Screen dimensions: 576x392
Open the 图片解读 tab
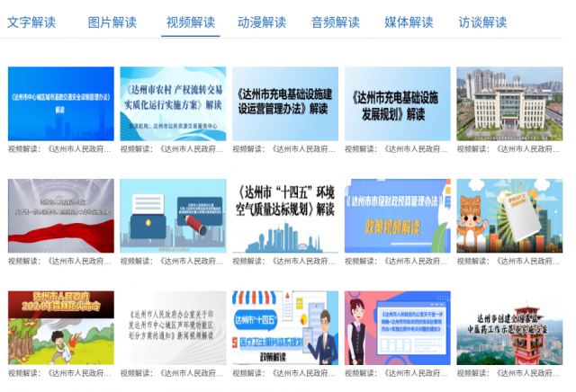pos(112,22)
